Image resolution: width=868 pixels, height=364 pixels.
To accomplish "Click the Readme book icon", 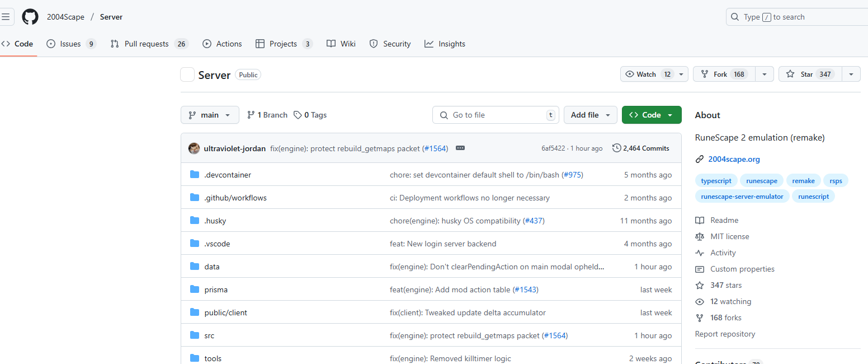I will tap(700, 220).
